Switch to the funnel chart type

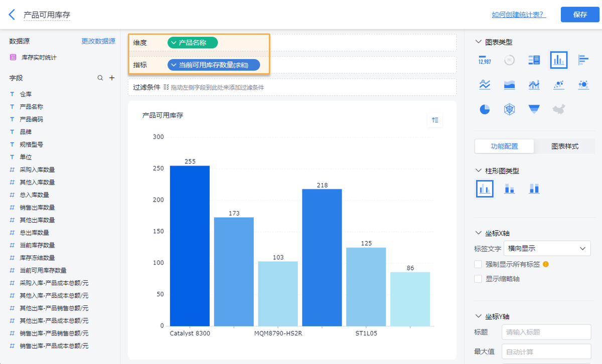pos(534,109)
